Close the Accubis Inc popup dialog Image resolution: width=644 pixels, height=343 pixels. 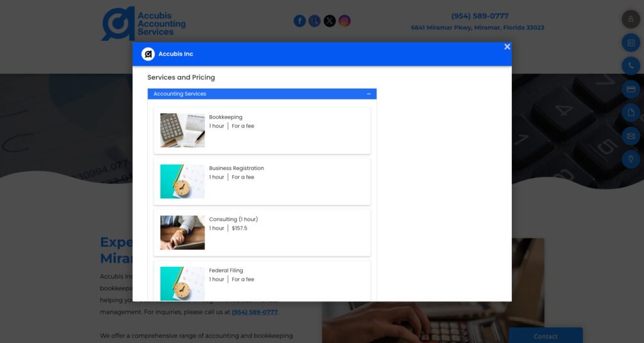(x=507, y=47)
